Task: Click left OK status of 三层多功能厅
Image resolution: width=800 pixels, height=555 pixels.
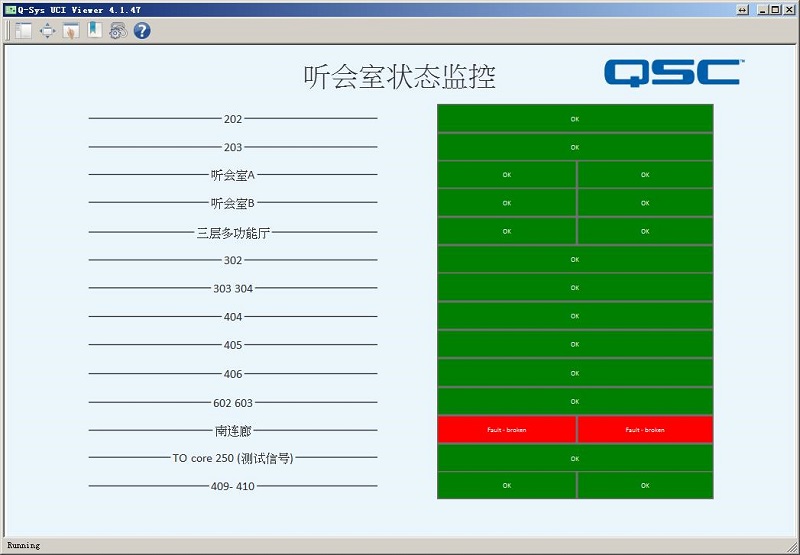Action: click(507, 231)
